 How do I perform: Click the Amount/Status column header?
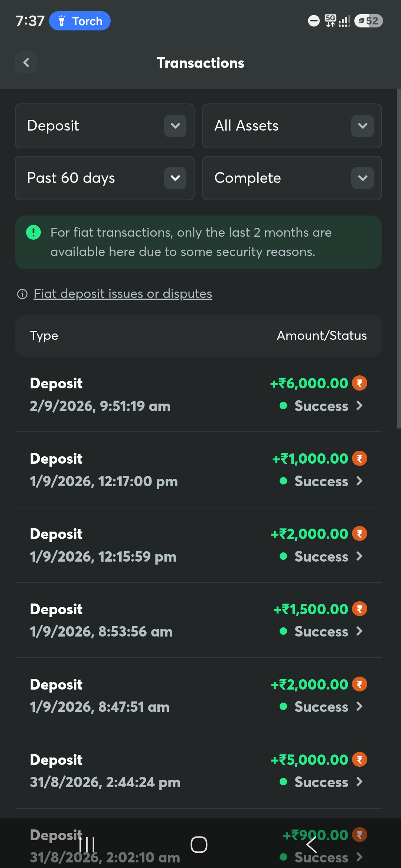[x=322, y=336]
